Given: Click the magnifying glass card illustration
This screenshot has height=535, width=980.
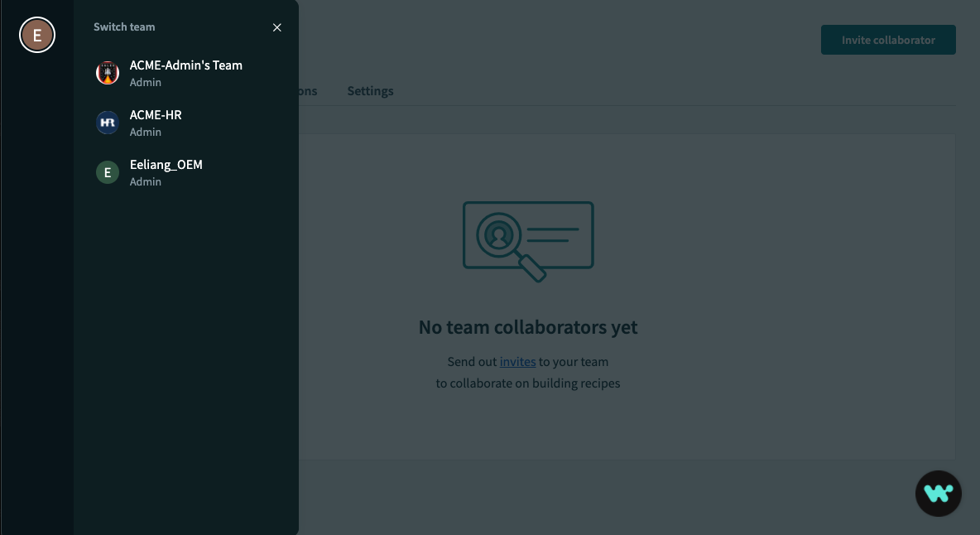Looking at the screenshot, I should pos(527,241).
